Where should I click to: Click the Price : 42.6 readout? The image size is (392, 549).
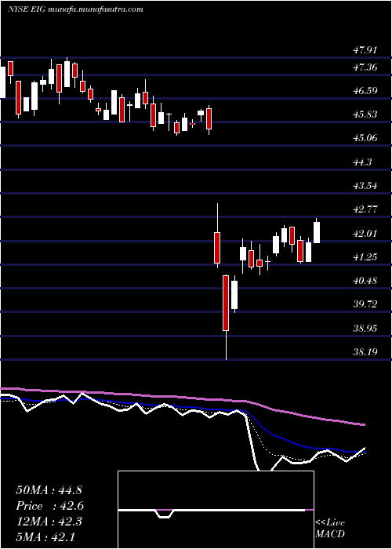click(x=49, y=506)
